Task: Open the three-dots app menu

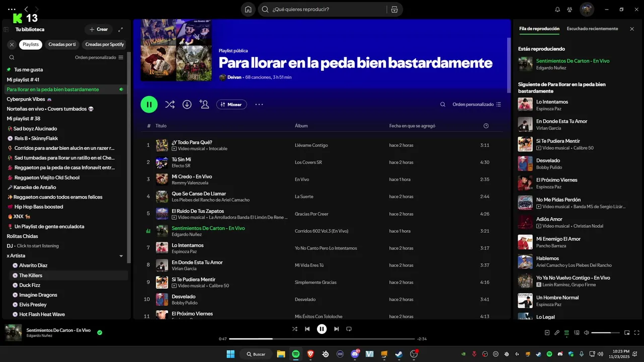Action: point(12,9)
